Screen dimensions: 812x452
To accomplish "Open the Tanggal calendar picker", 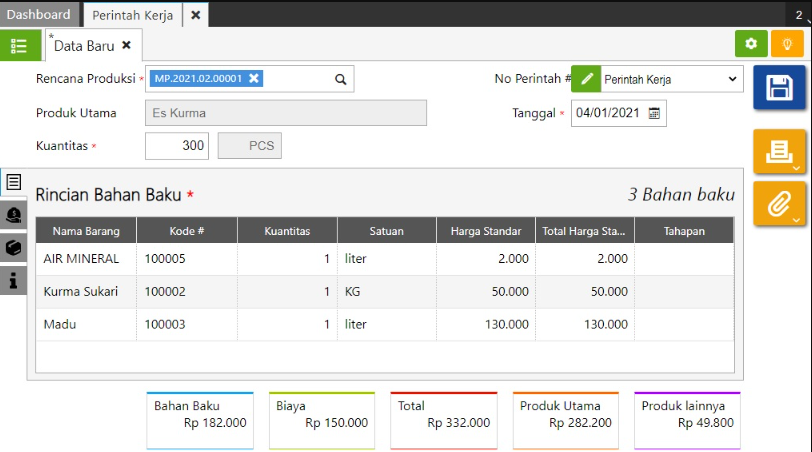I will coord(654,113).
